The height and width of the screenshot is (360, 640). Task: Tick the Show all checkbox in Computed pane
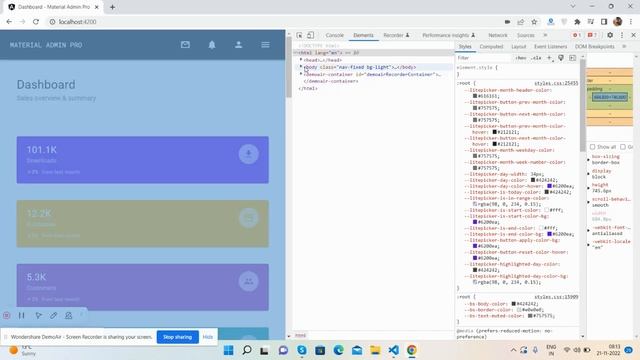592,147
